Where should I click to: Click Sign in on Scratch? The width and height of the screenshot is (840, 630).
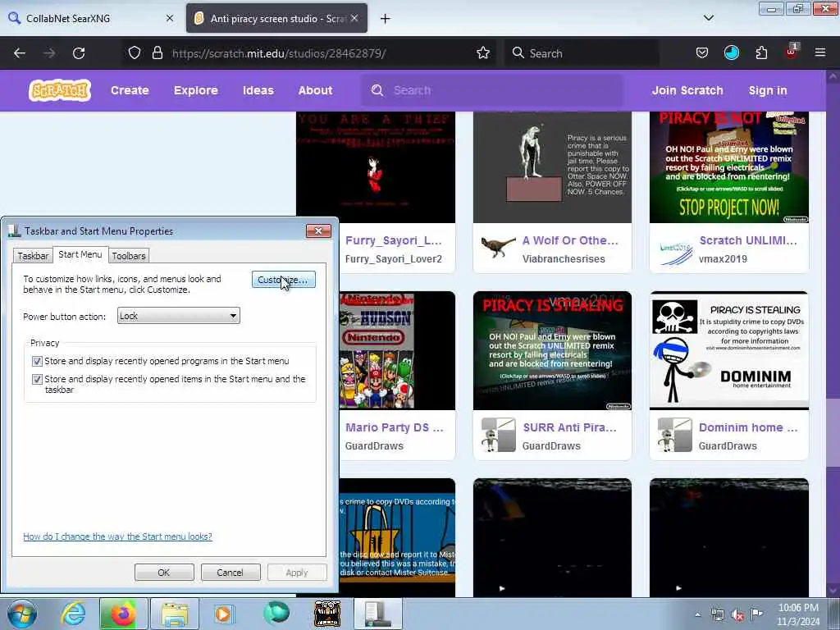768,90
